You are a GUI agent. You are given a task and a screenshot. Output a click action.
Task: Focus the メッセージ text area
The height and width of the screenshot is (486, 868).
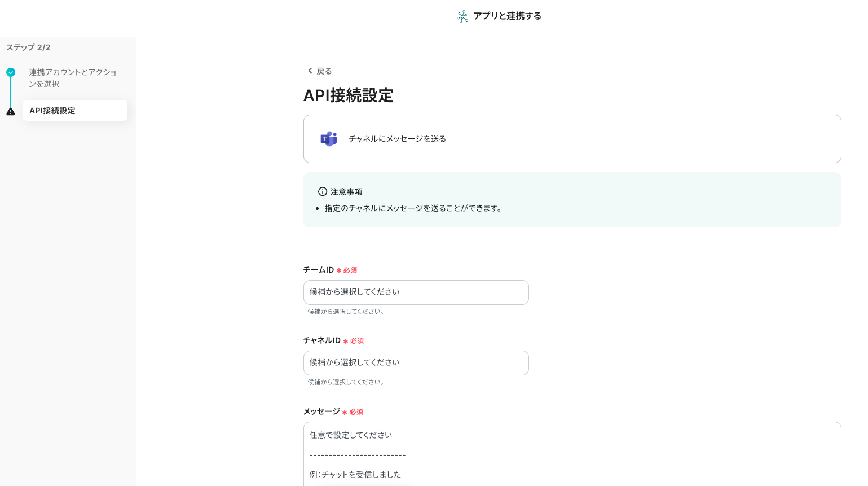pos(572,453)
